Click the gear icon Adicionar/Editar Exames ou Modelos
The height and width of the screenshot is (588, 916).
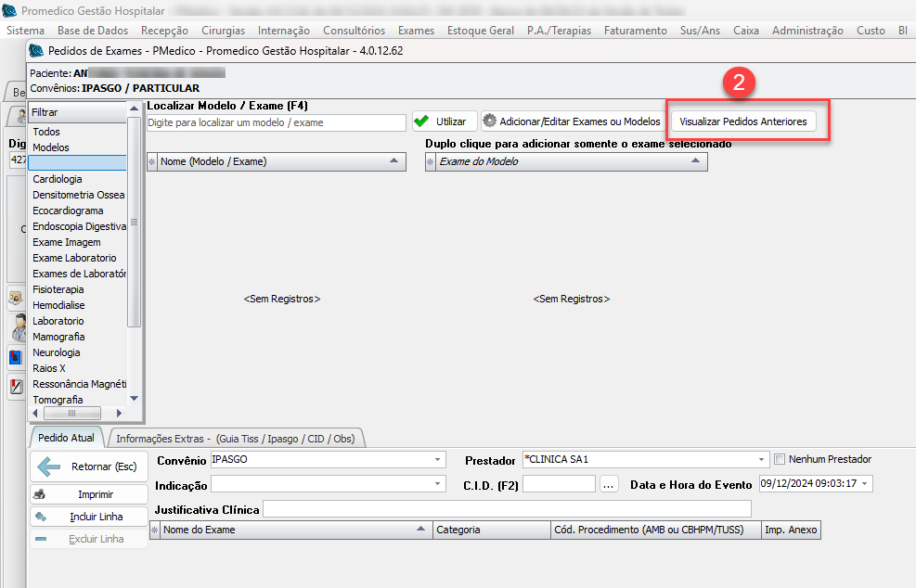pos(573,121)
